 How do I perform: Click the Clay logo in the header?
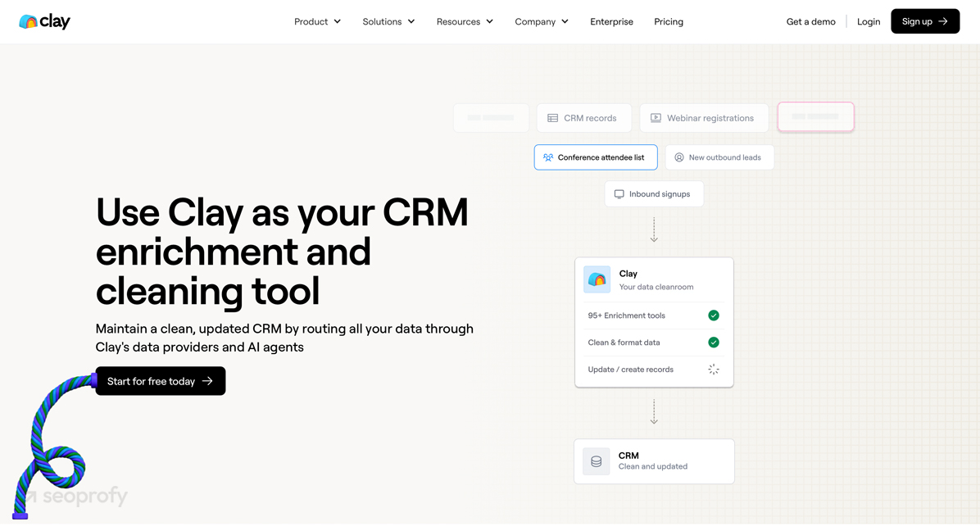pos(44,21)
